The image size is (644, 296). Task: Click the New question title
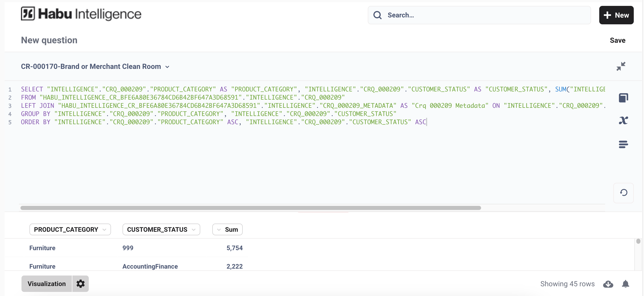(49, 40)
